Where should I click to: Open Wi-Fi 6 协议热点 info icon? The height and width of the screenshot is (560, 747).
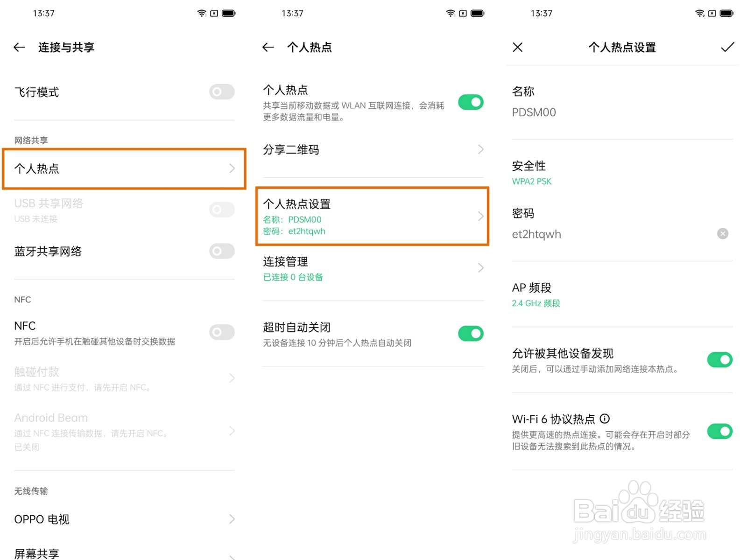pos(605,419)
